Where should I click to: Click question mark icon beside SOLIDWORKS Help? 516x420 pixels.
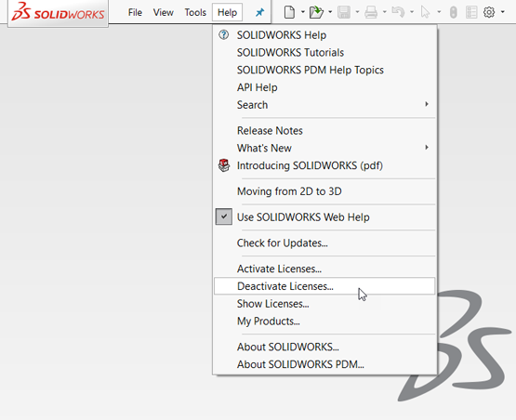224,35
